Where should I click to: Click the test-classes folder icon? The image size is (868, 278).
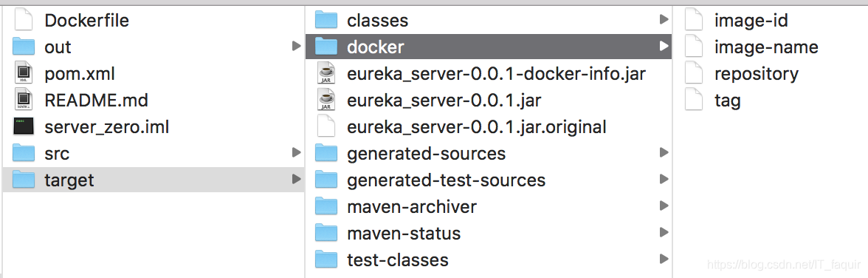(326, 260)
